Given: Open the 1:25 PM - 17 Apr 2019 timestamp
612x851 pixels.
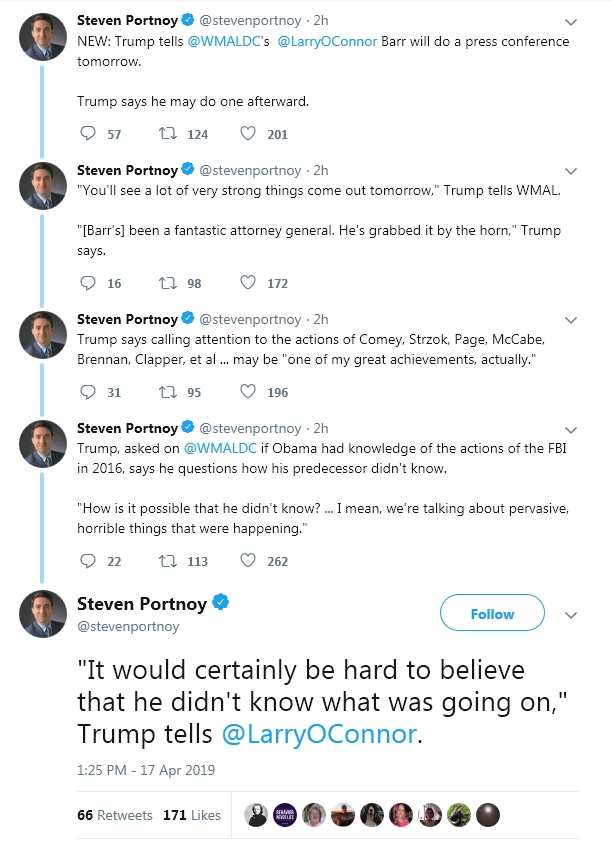Looking at the screenshot, I should tap(146, 770).
